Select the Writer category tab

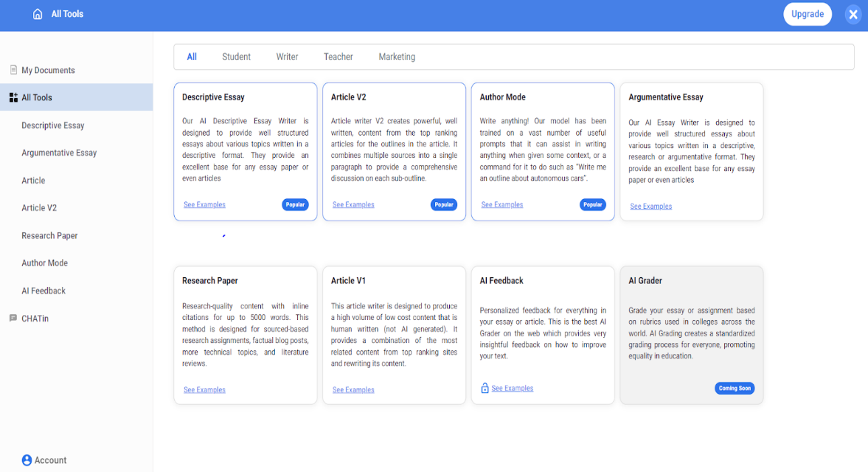point(287,57)
